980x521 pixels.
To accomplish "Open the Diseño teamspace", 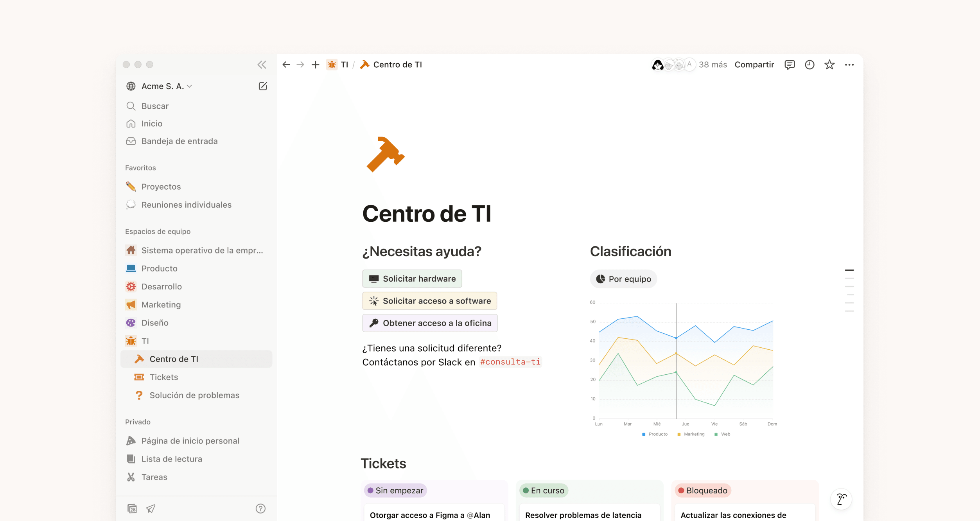I will pos(196,323).
